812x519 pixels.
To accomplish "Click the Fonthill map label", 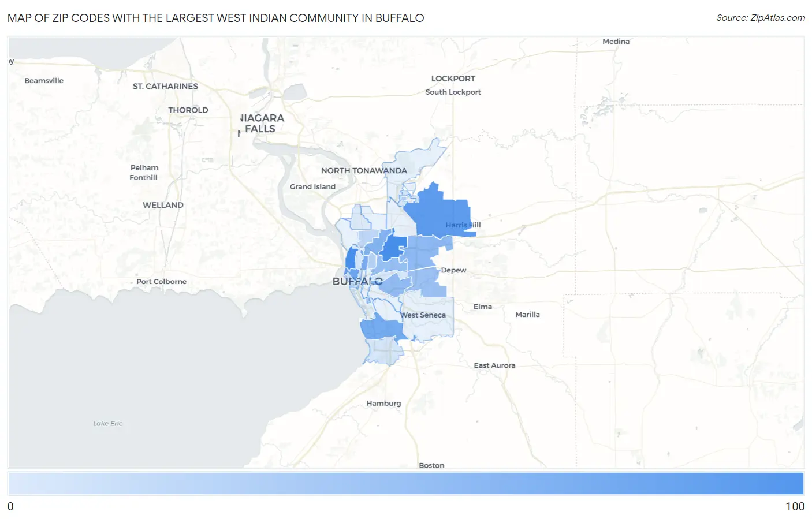I will (143, 178).
